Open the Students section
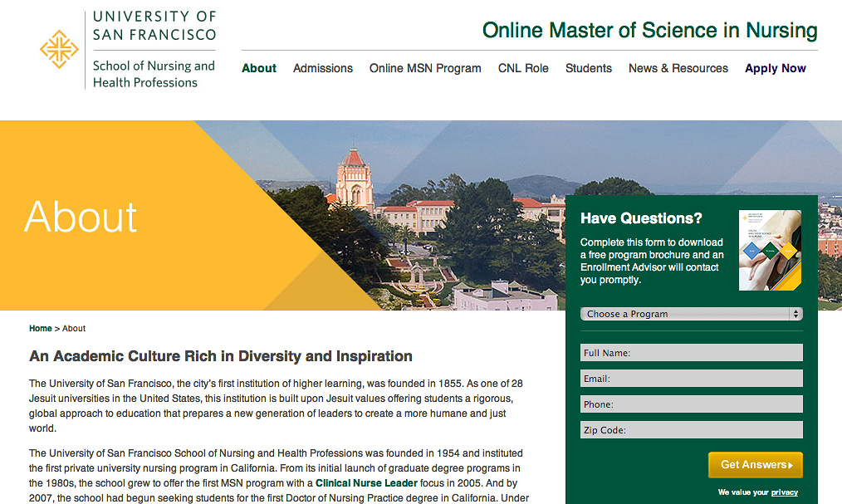 tap(589, 68)
